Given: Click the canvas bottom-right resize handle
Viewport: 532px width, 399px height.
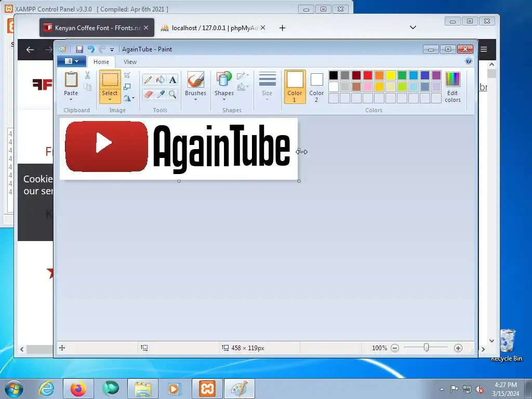Looking at the screenshot, I should (299, 181).
